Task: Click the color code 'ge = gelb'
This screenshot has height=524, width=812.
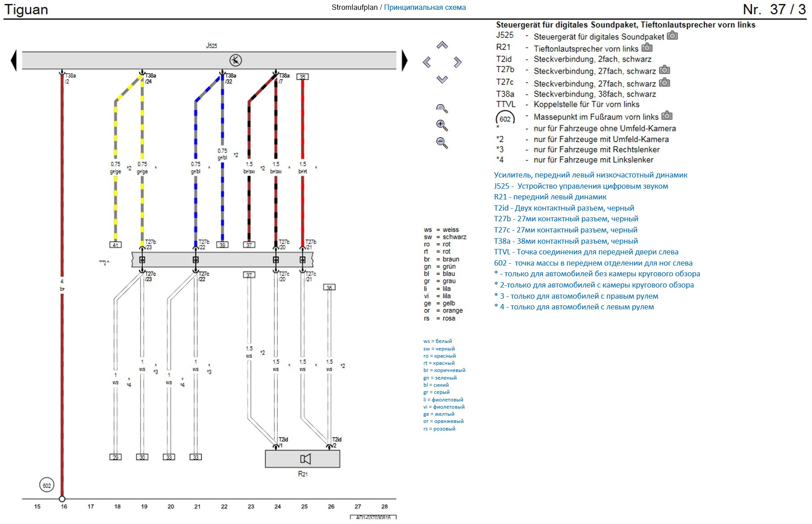Action: (x=439, y=303)
